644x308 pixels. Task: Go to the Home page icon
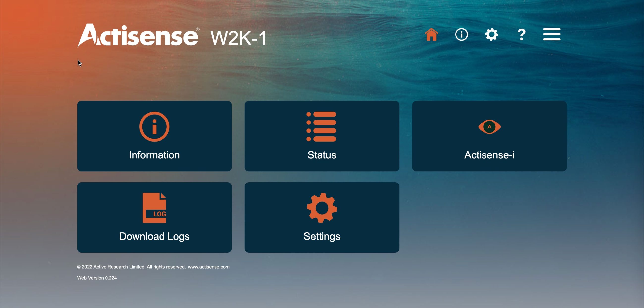(431, 34)
